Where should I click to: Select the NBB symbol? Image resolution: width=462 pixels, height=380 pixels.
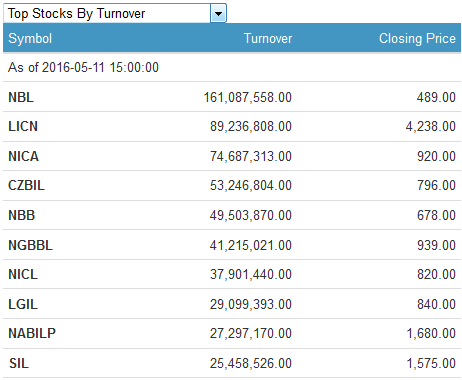pyautogui.click(x=22, y=215)
